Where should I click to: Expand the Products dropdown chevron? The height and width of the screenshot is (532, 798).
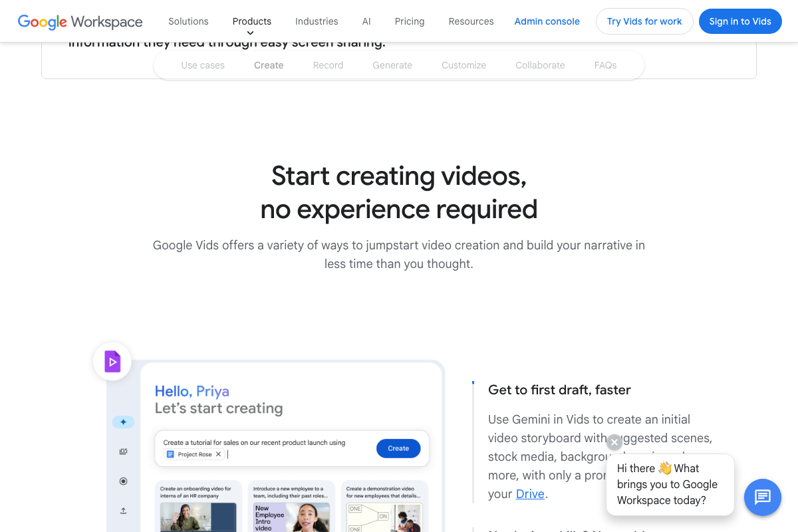click(x=251, y=33)
